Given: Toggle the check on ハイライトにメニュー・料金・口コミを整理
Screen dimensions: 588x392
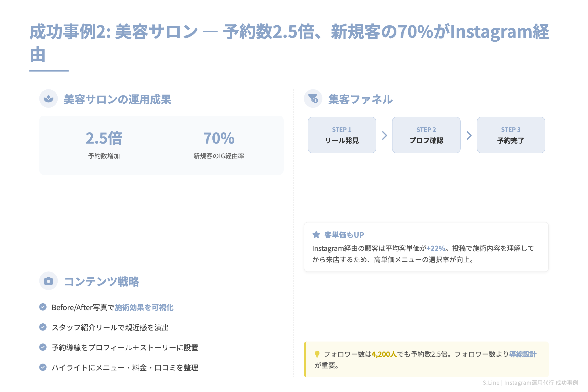Looking at the screenshot, I should coord(43,367).
